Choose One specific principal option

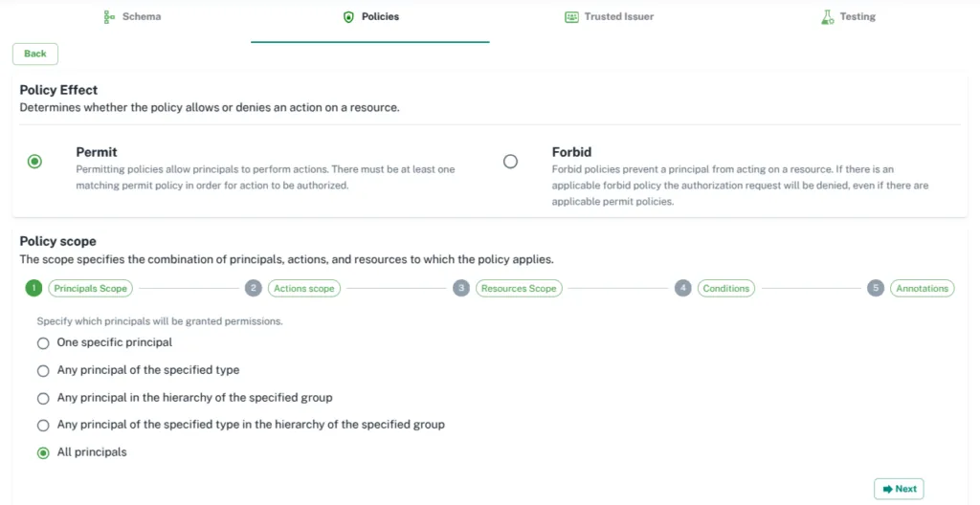43,343
